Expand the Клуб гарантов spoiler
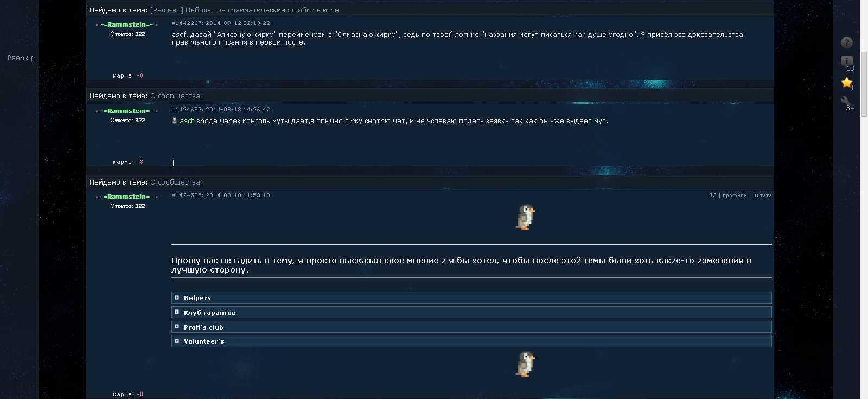This screenshot has width=868, height=399. (x=471, y=312)
